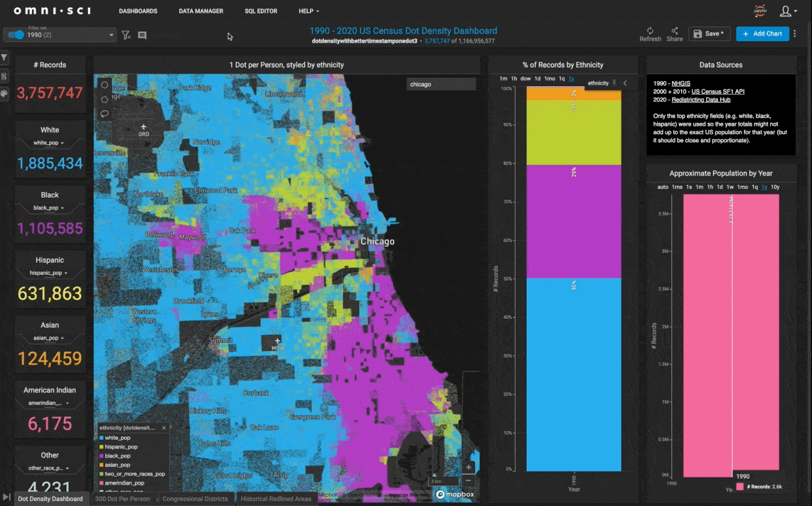
Task: Switch to Historical Redlined Areas tab
Action: click(276, 499)
